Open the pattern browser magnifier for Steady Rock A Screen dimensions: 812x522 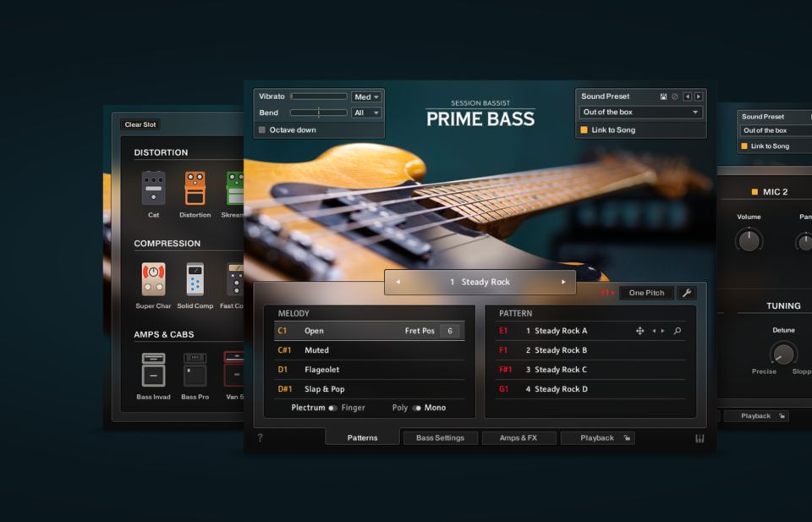677,331
